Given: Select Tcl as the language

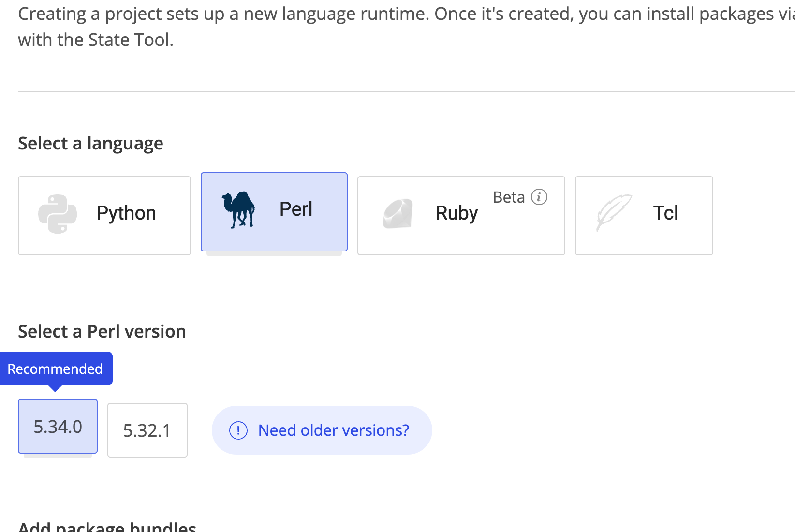Looking at the screenshot, I should (x=644, y=215).
